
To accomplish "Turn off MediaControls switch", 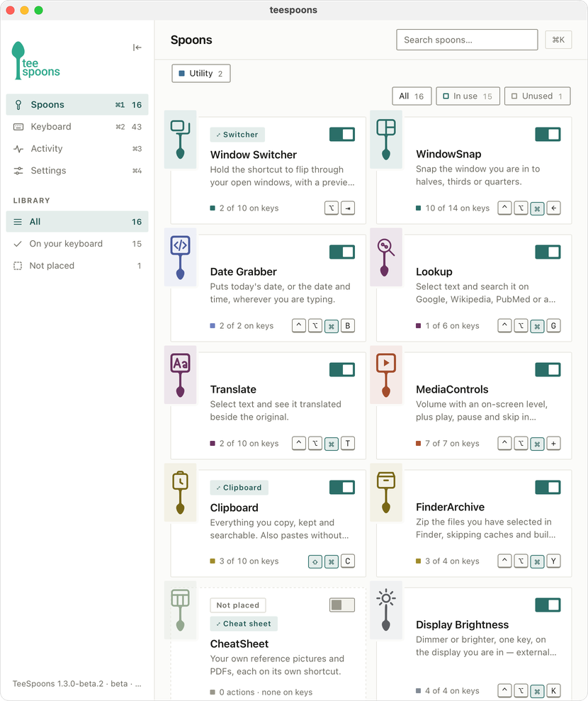I will click(548, 369).
